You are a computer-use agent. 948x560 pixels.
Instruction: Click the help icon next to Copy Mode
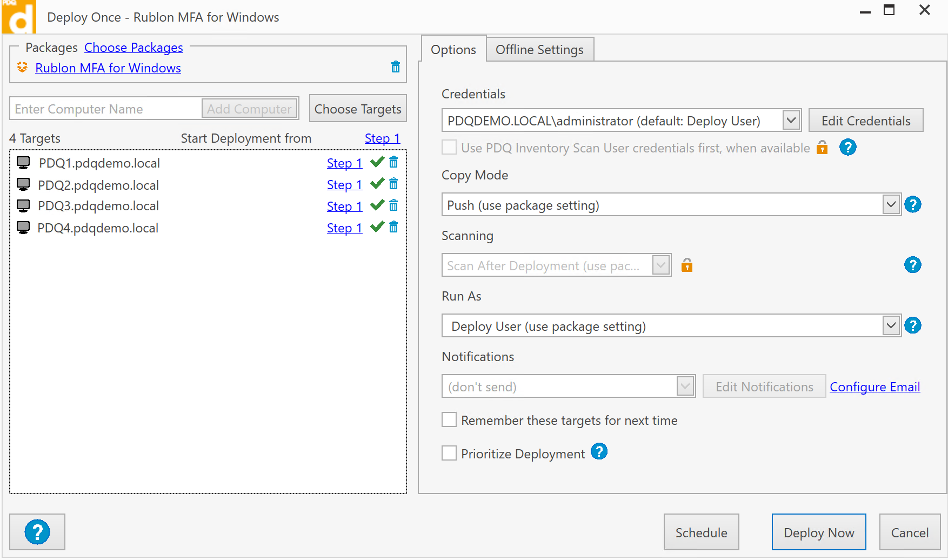click(x=912, y=205)
